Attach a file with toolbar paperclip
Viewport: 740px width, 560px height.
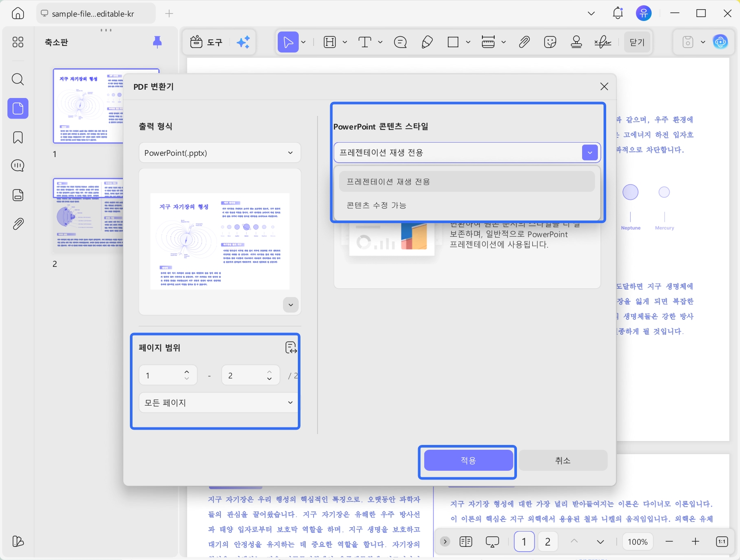pos(524,42)
